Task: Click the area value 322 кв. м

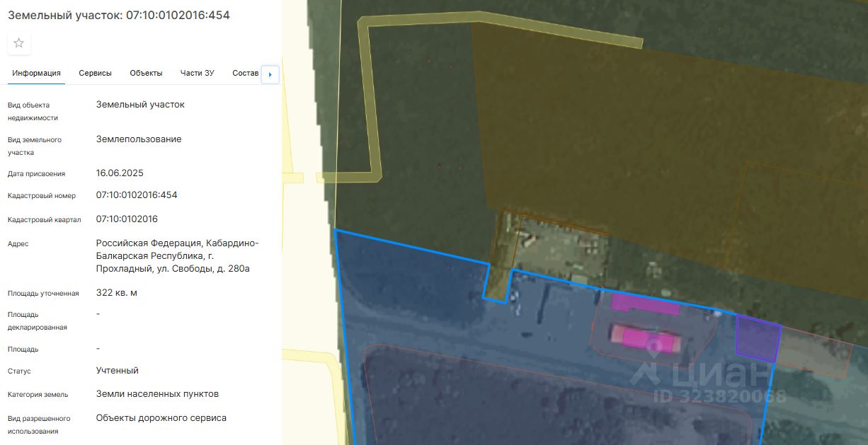Action: pyautogui.click(x=117, y=292)
